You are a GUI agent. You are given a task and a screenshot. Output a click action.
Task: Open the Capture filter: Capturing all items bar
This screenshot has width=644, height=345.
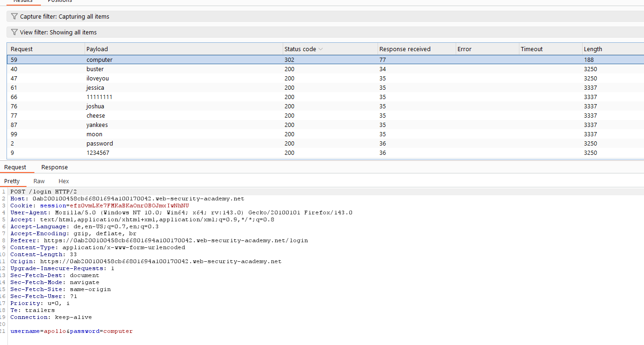[x=65, y=17]
